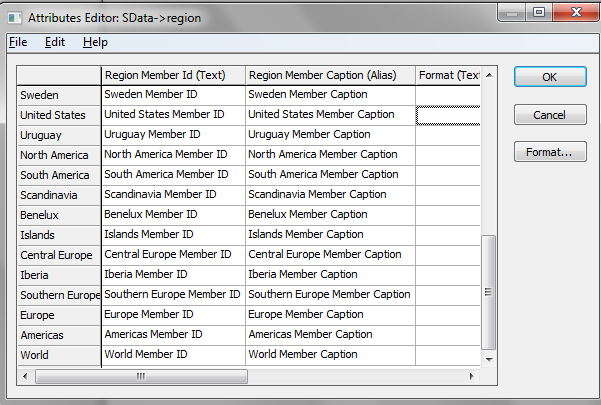
Task: Select the United States row header
Action: point(59,115)
